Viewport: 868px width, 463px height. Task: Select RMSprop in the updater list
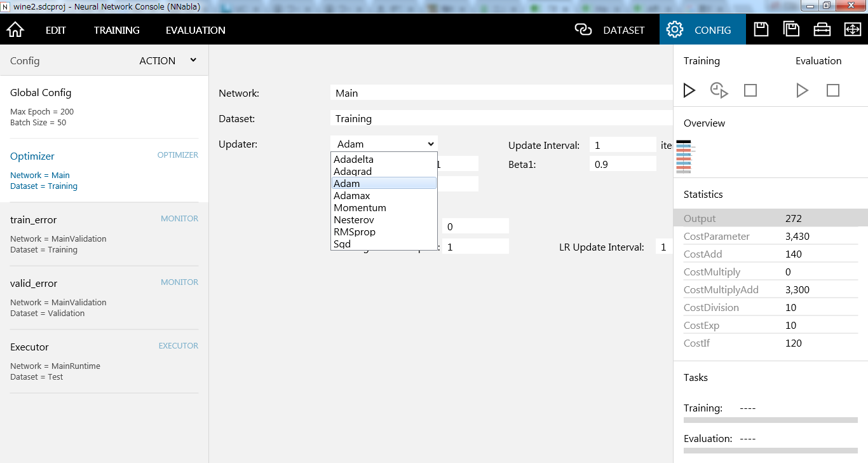click(355, 232)
